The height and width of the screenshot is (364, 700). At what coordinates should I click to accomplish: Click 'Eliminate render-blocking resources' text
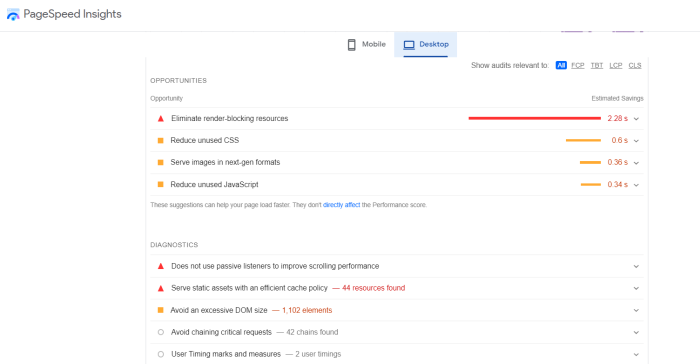click(229, 118)
